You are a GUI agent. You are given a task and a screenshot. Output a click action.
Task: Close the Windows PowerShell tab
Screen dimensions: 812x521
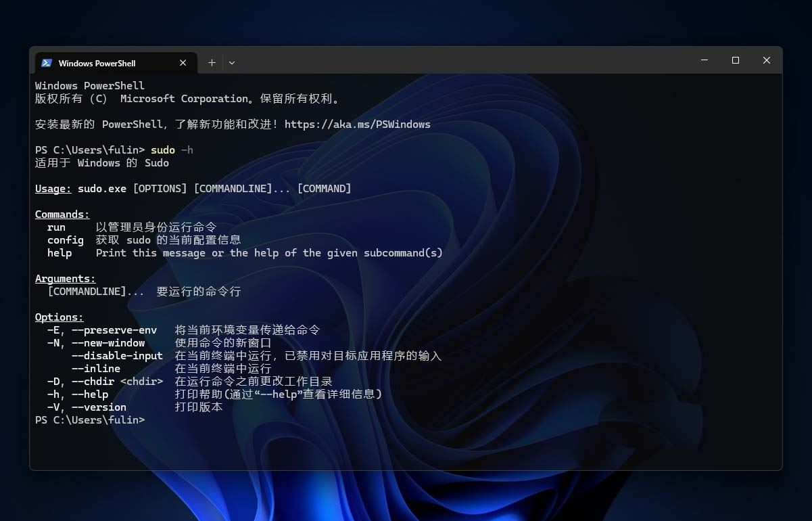point(183,62)
